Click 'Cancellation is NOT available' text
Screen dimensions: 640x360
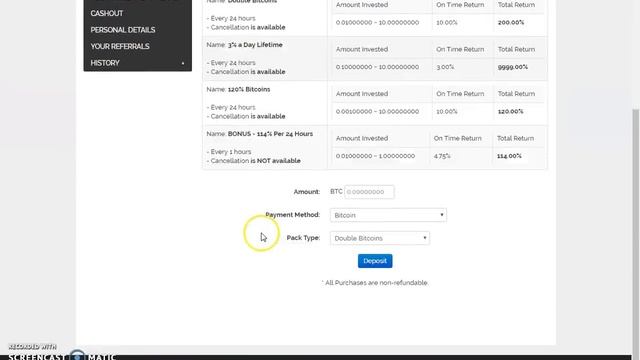tap(256, 161)
